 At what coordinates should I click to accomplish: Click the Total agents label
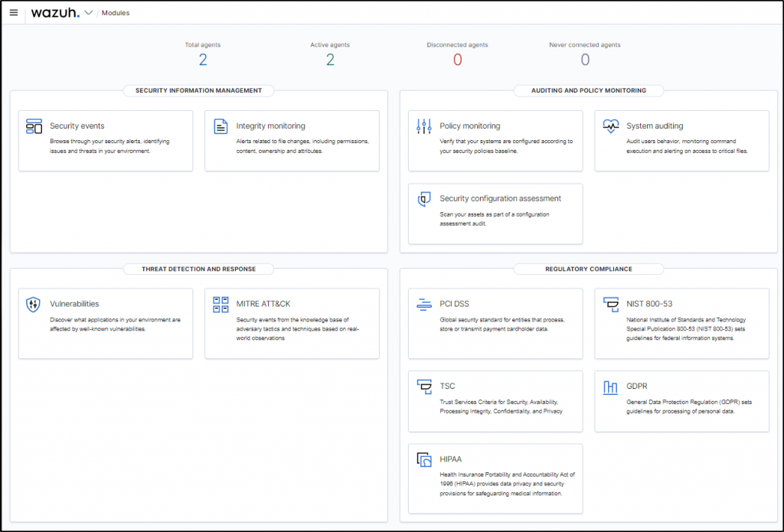[202, 44]
